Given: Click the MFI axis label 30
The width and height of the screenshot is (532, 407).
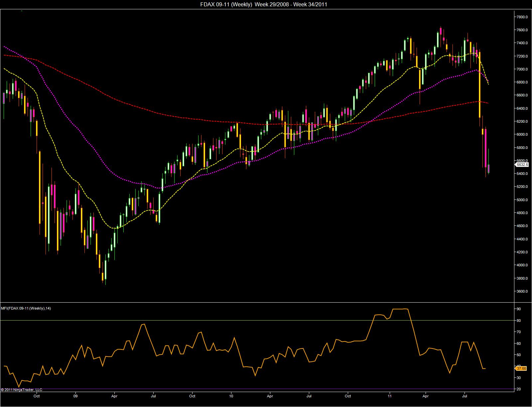Looking at the screenshot, I should pos(519,378).
